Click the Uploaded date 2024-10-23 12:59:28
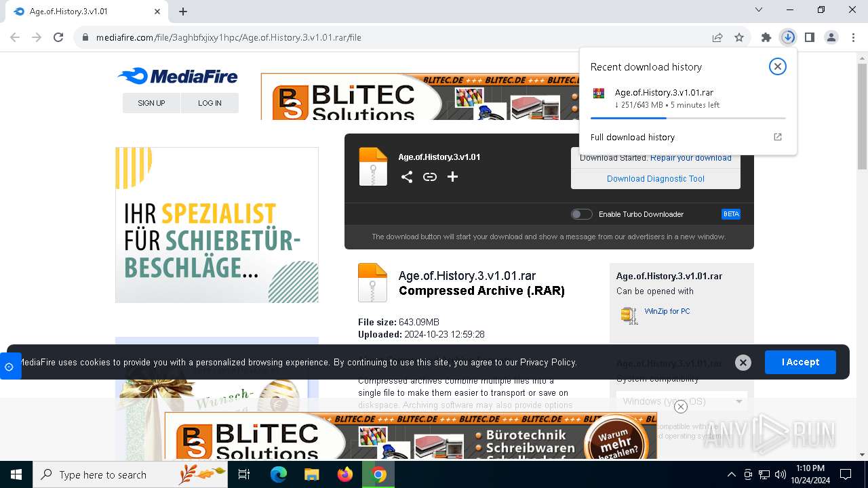The image size is (868, 488). click(421, 334)
